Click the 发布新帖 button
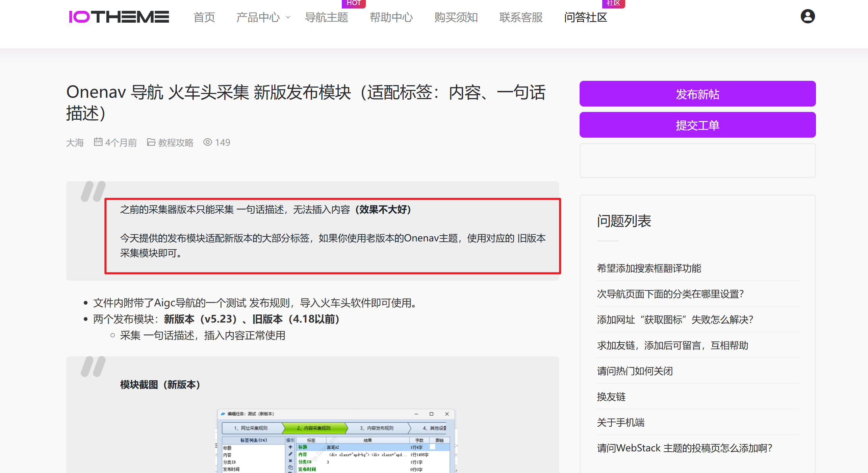The image size is (868, 473). [x=697, y=94]
